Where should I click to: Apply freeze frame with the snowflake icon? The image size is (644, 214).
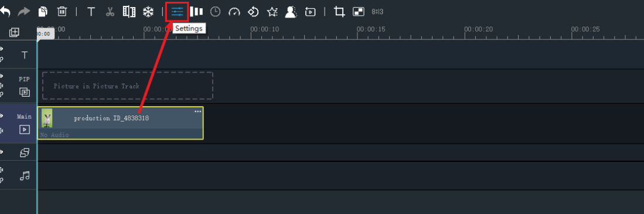148,12
